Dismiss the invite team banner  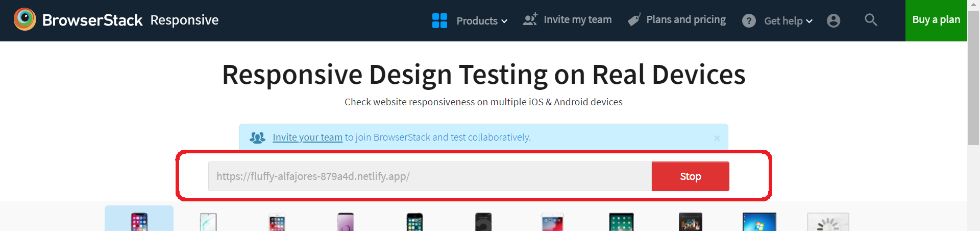717,138
